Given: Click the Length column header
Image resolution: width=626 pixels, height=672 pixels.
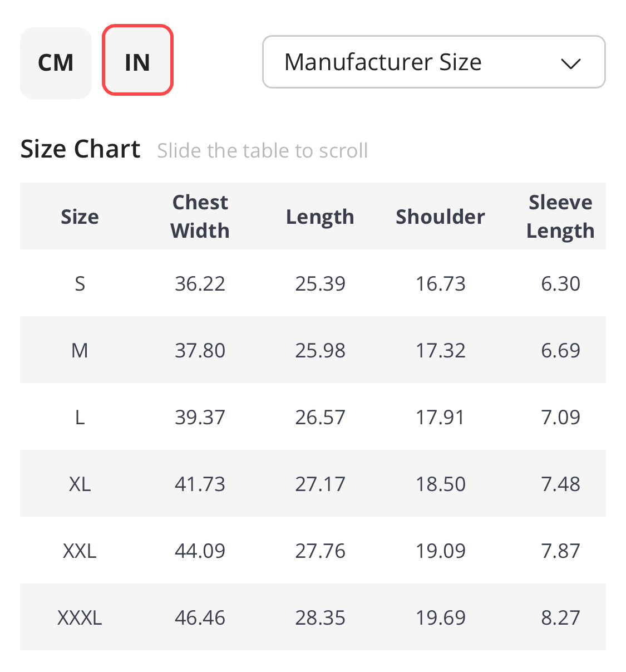Looking at the screenshot, I should (x=320, y=217).
